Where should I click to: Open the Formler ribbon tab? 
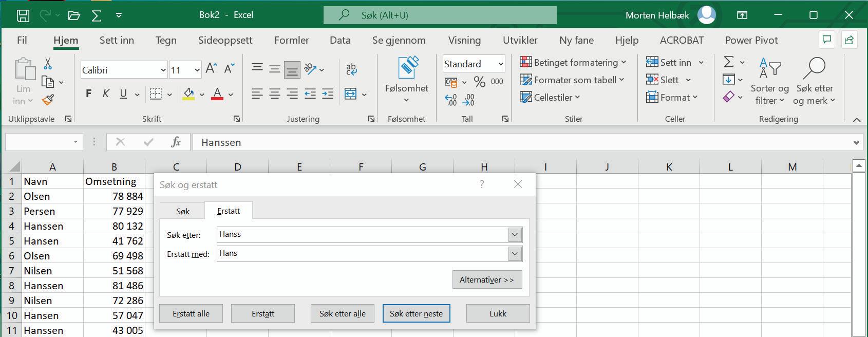291,40
